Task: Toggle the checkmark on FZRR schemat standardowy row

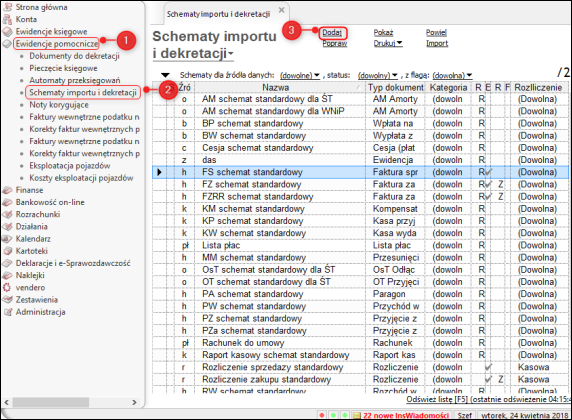Action: [x=488, y=196]
